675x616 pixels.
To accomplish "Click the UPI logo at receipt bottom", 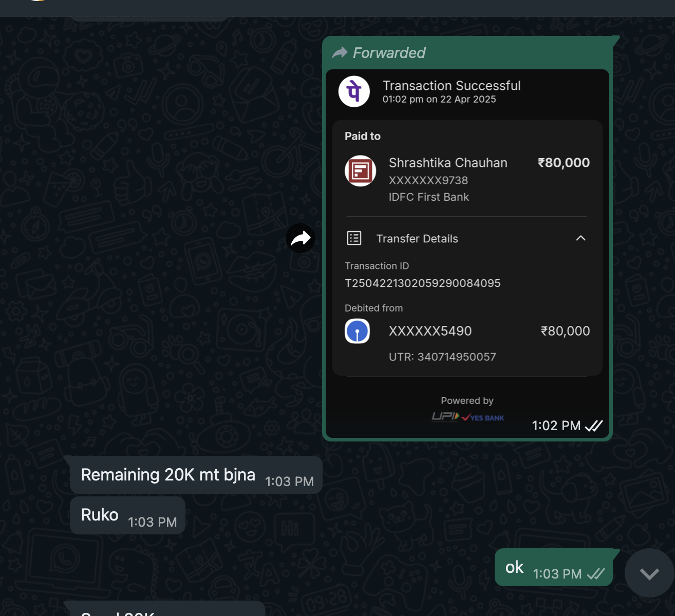I will tap(445, 417).
